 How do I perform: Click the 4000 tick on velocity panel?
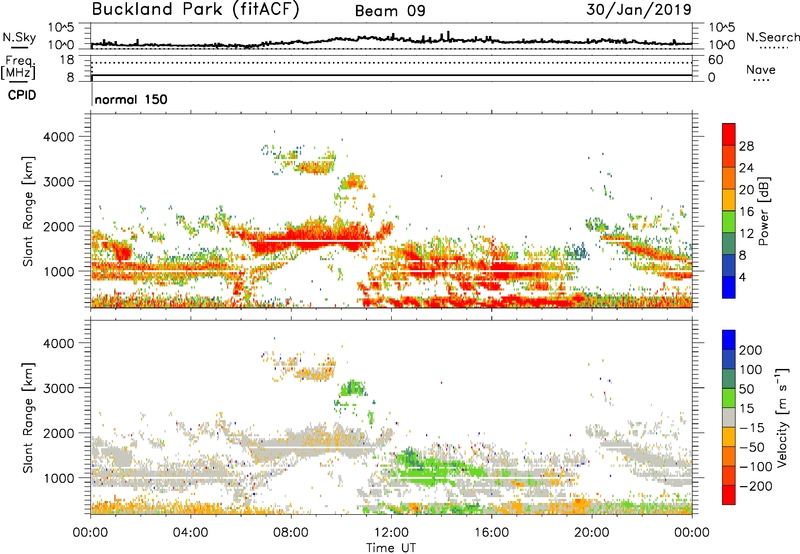pos(59,343)
